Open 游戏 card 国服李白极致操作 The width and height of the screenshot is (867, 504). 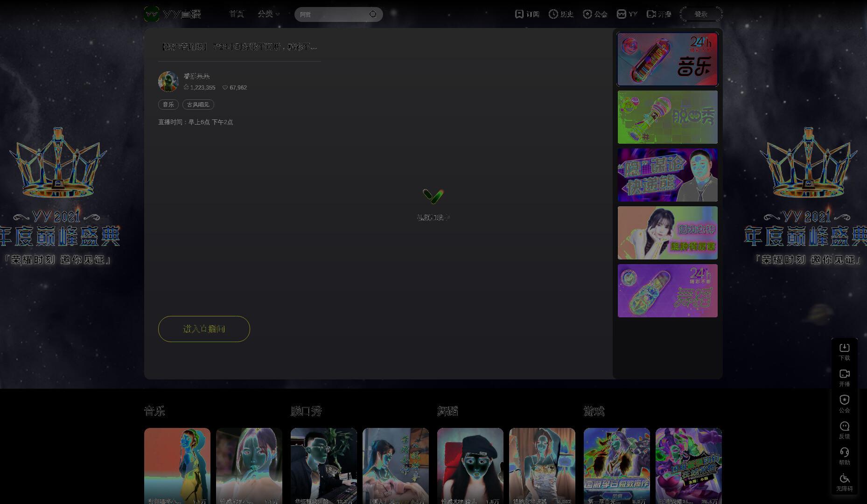click(x=617, y=466)
